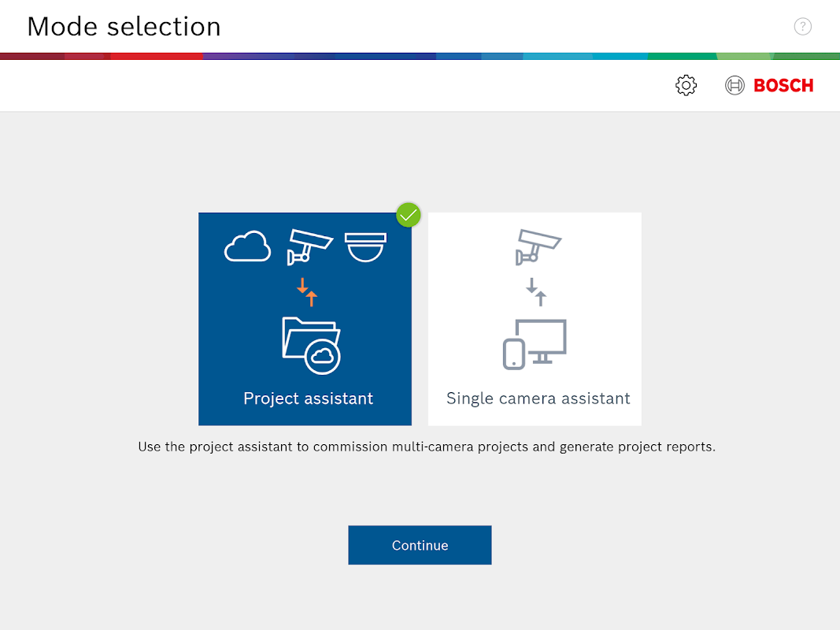Choose the blue Project assistant tile

[305, 319]
